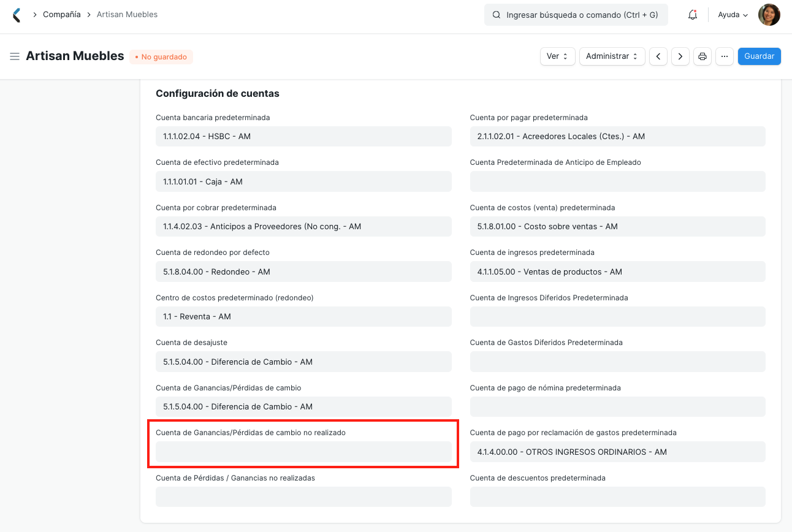The image size is (792, 532).
Task: Open the three-dots more options menu
Action: [x=725, y=56]
